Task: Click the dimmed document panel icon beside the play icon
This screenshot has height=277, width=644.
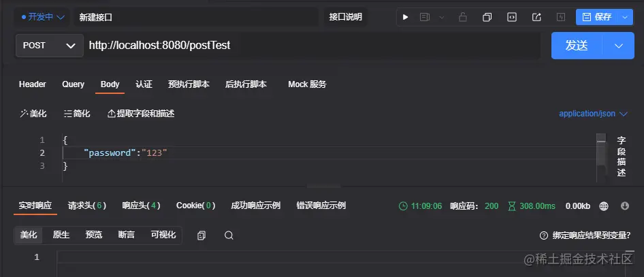Action: tap(425, 17)
